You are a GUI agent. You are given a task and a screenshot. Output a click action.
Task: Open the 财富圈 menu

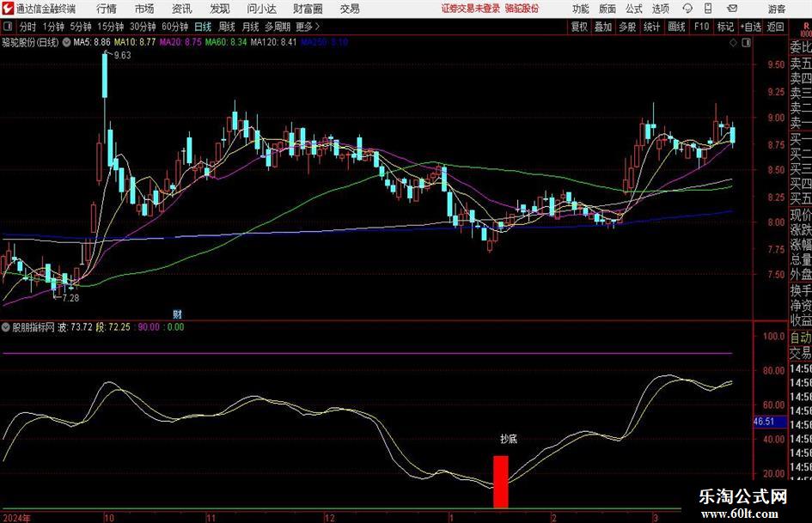coord(308,9)
